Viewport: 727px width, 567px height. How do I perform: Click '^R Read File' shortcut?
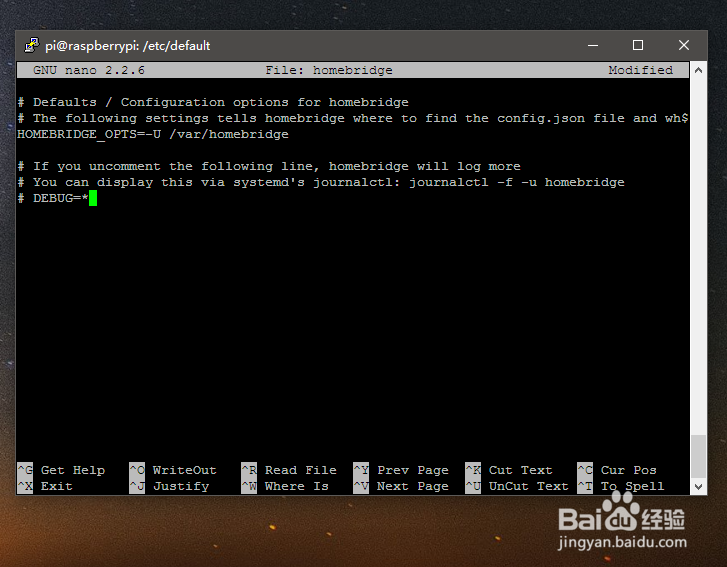(289, 470)
